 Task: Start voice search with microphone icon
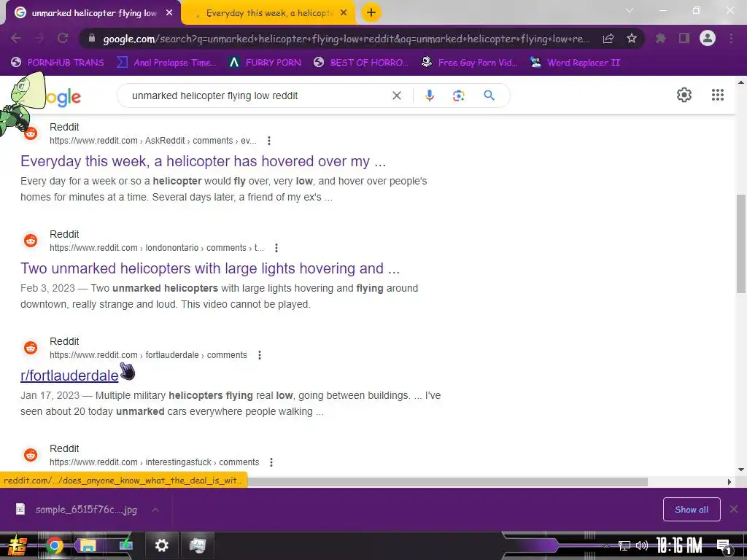(429, 96)
